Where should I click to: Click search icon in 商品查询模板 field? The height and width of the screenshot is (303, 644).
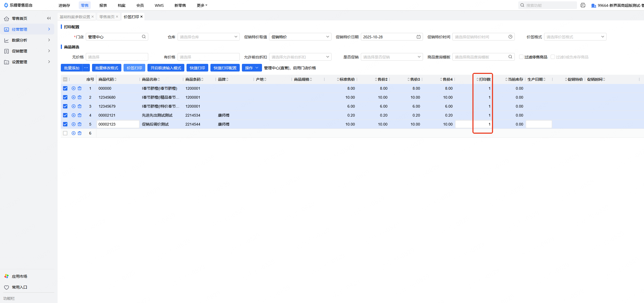(510, 57)
